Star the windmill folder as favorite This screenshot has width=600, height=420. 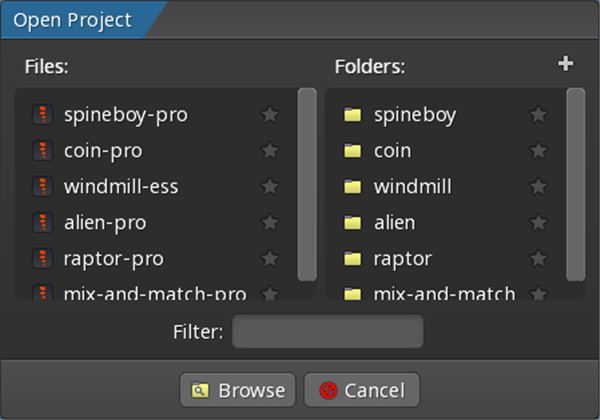pos(538,187)
